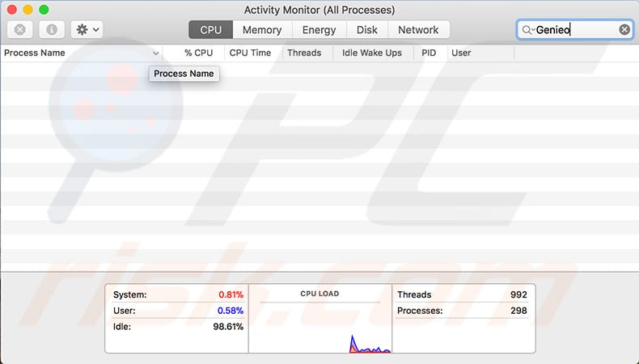Sort by User column header
This screenshot has width=639, height=364.
click(481, 53)
